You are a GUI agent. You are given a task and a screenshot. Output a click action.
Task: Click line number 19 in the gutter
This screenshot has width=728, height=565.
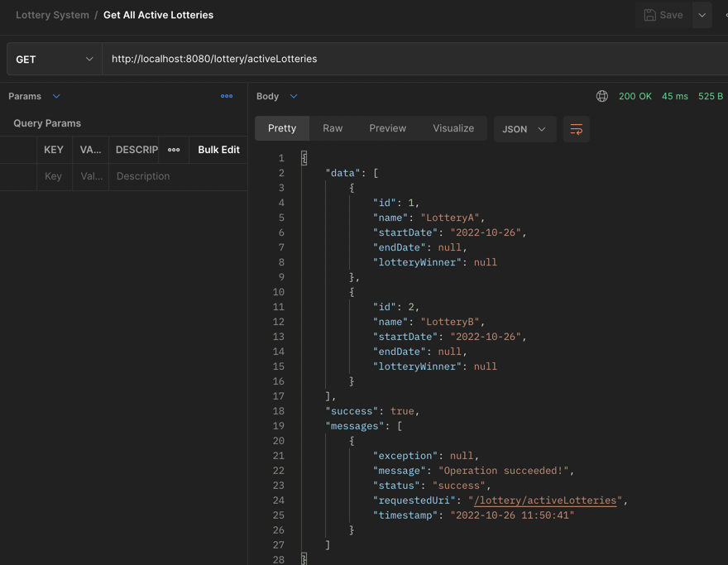(x=279, y=426)
